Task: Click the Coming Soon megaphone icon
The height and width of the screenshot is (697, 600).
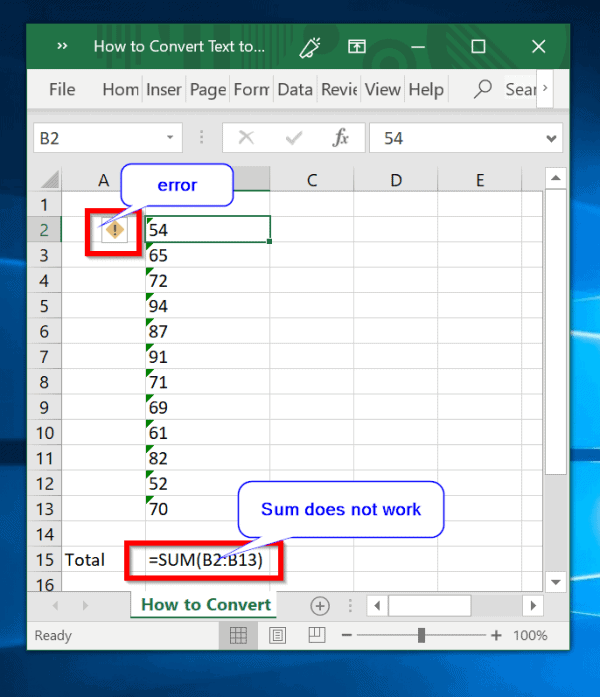Action: pos(310,47)
